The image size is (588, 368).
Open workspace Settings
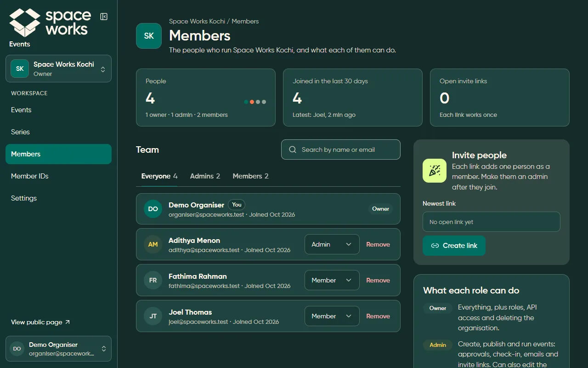click(x=58, y=198)
